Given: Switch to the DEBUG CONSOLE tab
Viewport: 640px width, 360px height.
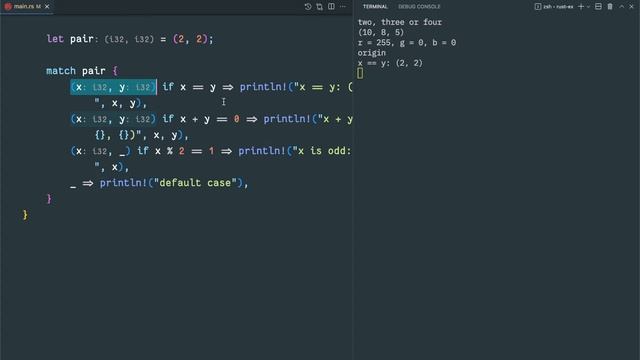Looking at the screenshot, I should 419,7.
